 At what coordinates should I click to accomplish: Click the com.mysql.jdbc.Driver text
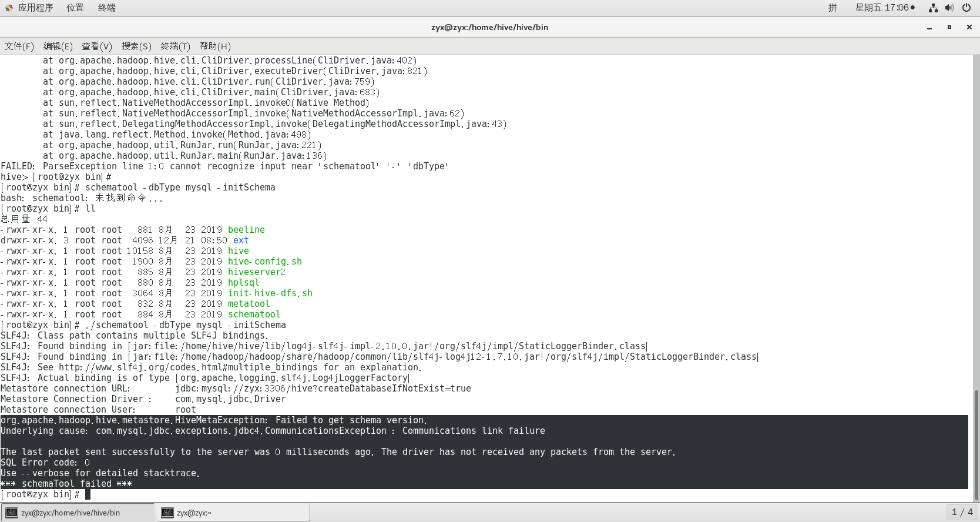[230, 399]
